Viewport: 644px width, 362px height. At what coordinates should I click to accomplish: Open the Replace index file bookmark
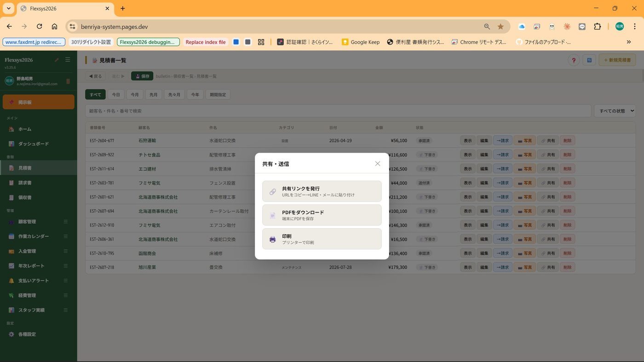tap(206, 42)
